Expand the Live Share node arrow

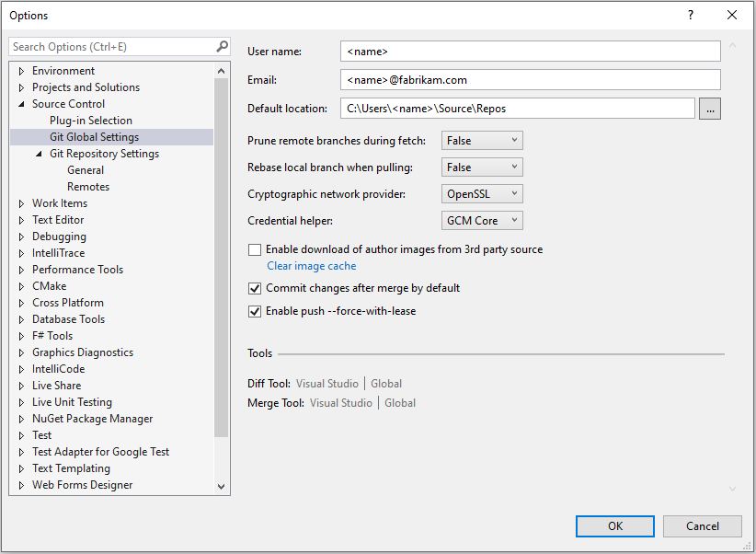21,386
